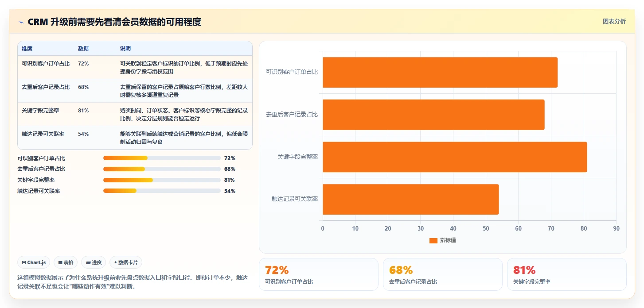This screenshot has height=308, width=644.
Task: Click the 数据卡片 chip's sparkle icon
Action: coord(115,262)
